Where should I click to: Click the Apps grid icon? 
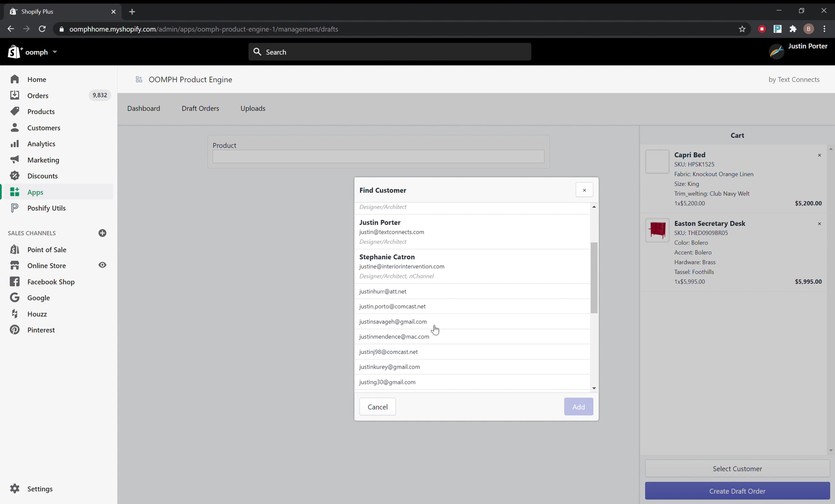tap(15, 192)
